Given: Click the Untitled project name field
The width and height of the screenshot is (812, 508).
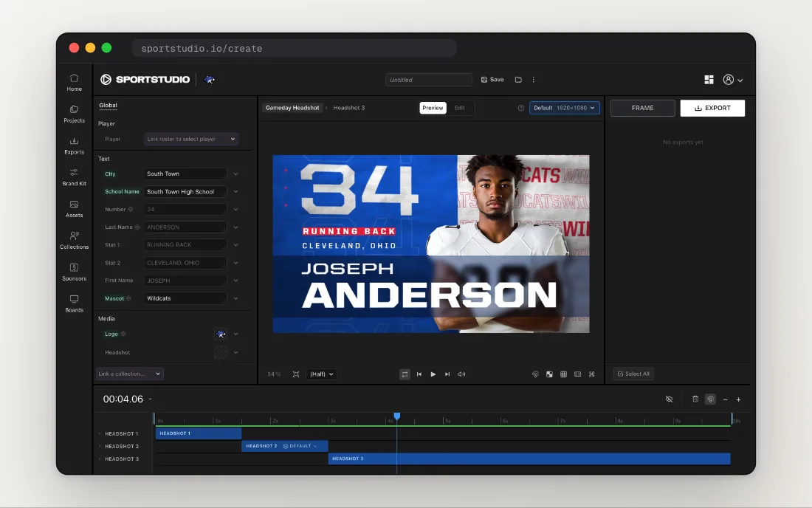Looking at the screenshot, I should coord(429,80).
